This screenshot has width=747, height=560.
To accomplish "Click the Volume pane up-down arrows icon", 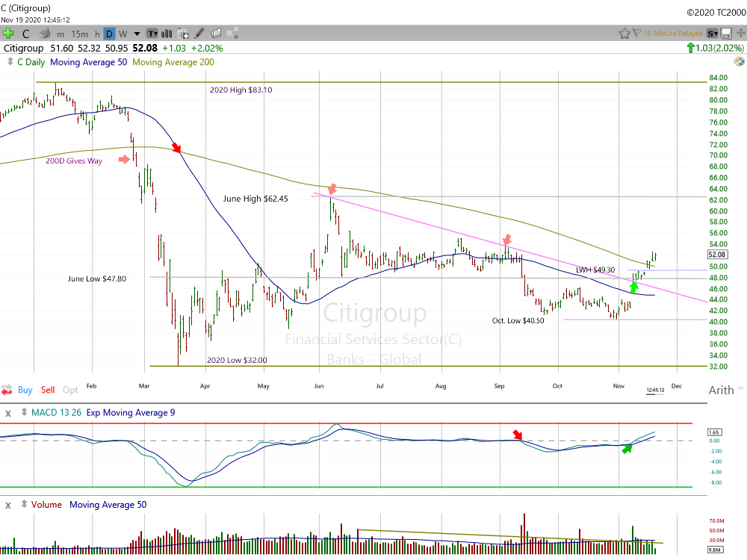I will point(24,504).
